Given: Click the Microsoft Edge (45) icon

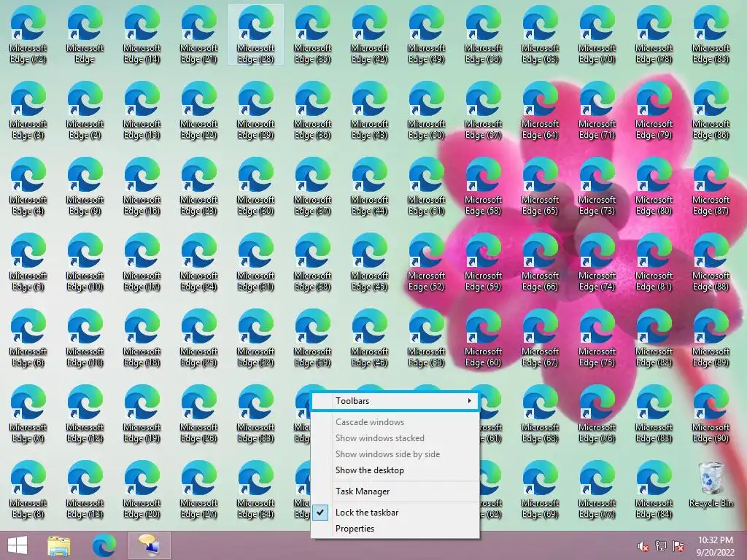Looking at the screenshot, I should [x=369, y=262].
